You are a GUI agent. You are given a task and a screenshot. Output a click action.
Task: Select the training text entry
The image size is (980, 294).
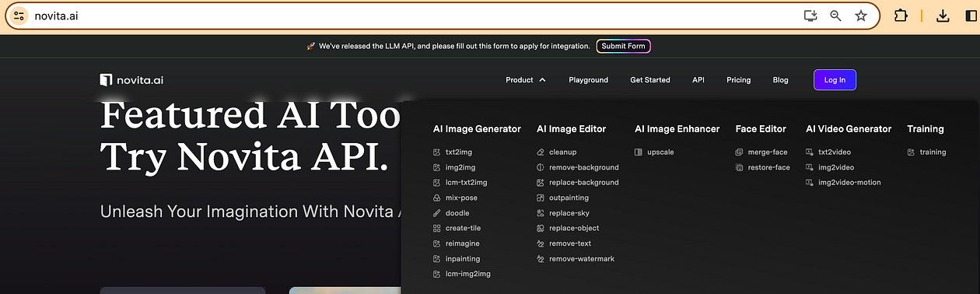point(933,152)
